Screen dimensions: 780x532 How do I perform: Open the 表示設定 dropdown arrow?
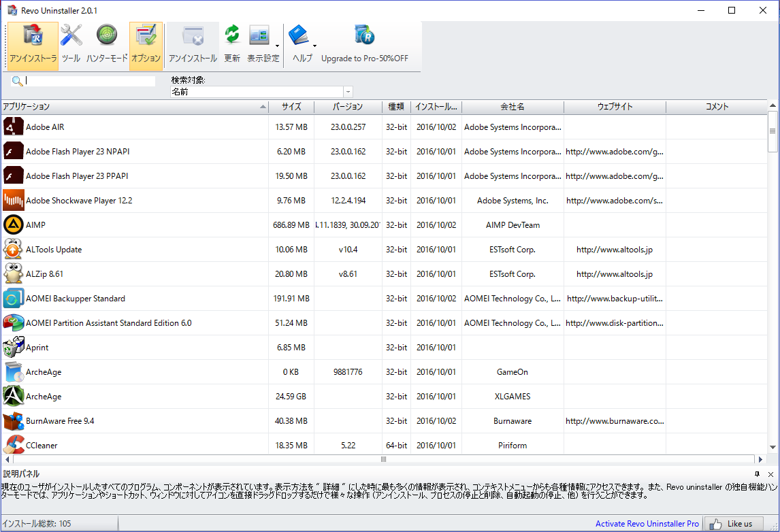[x=277, y=46]
